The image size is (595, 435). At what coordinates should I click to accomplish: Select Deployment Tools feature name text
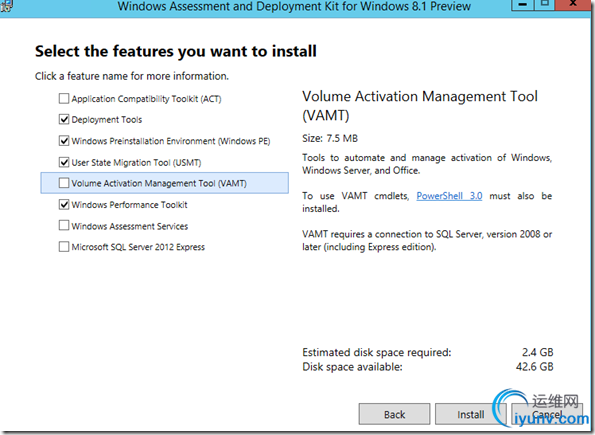point(107,120)
